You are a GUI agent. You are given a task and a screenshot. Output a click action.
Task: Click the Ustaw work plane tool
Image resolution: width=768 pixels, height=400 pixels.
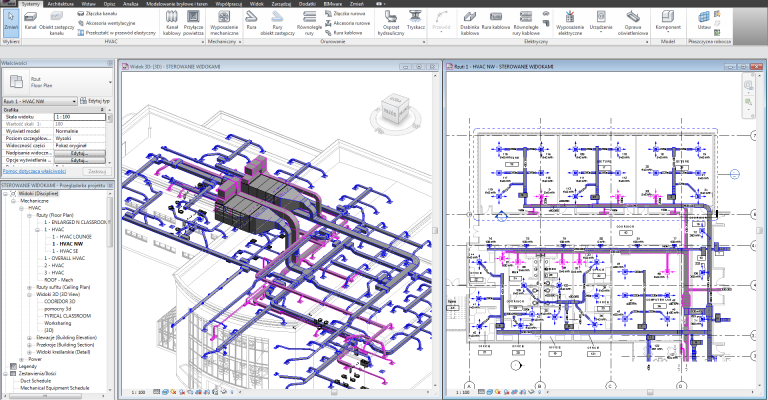pos(704,21)
